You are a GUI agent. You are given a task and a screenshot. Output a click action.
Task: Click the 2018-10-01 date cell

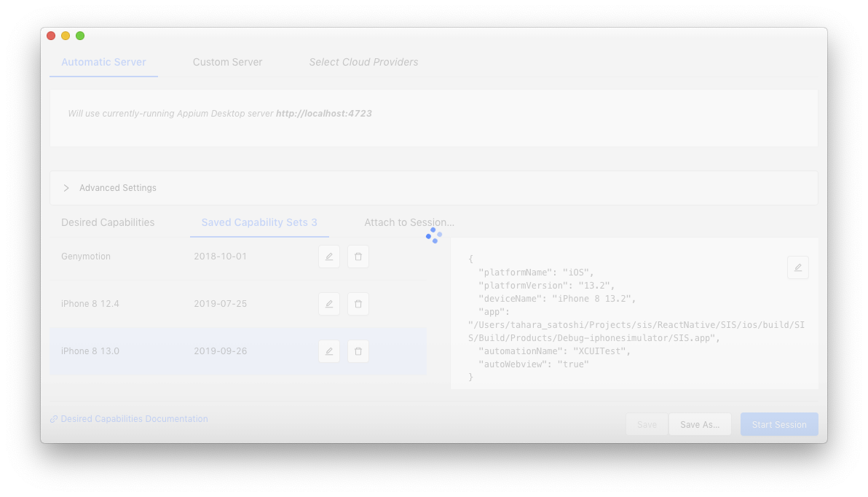tap(221, 257)
